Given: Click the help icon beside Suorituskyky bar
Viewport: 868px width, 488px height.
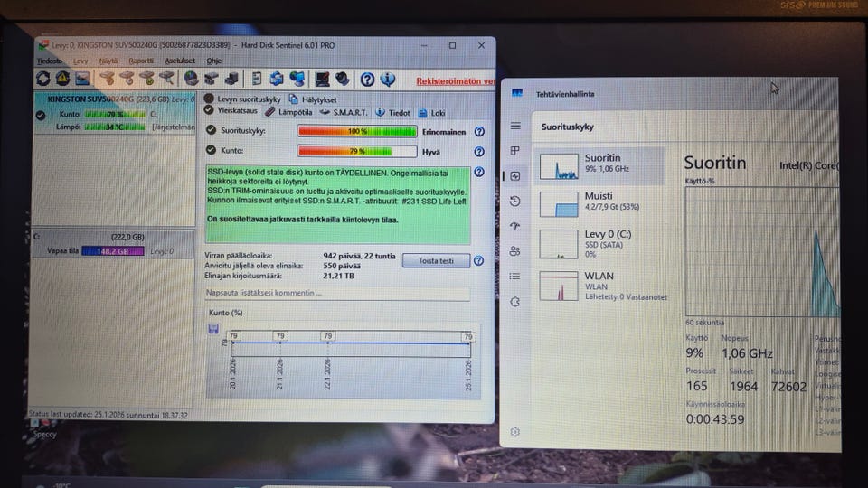Looking at the screenshot, I should [479, 132].
